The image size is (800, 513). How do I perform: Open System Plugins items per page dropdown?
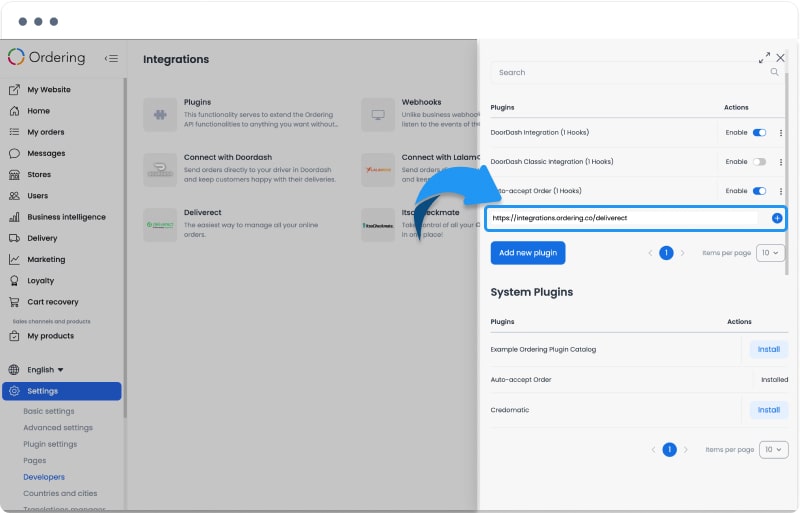pyautogui.click(x=774, y=450)
